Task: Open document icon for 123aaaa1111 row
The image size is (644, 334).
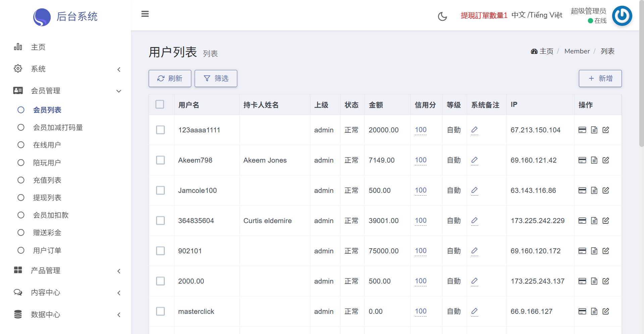Action: (594, 130)
